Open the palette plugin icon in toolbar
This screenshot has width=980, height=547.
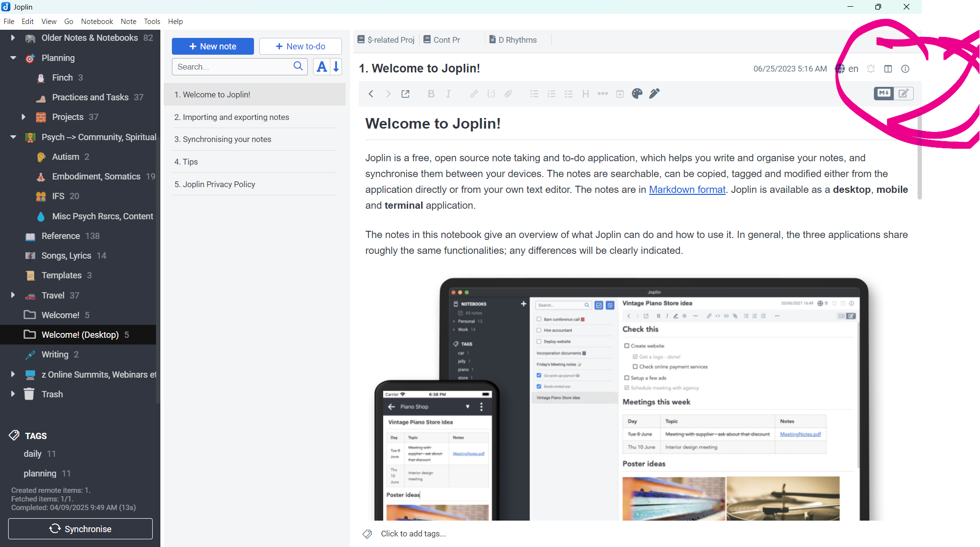pos(637,94)
